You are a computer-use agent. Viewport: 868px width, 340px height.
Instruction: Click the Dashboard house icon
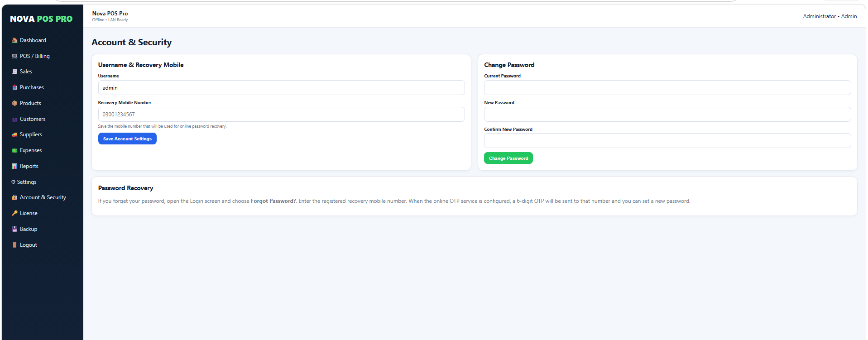point(14,40)
